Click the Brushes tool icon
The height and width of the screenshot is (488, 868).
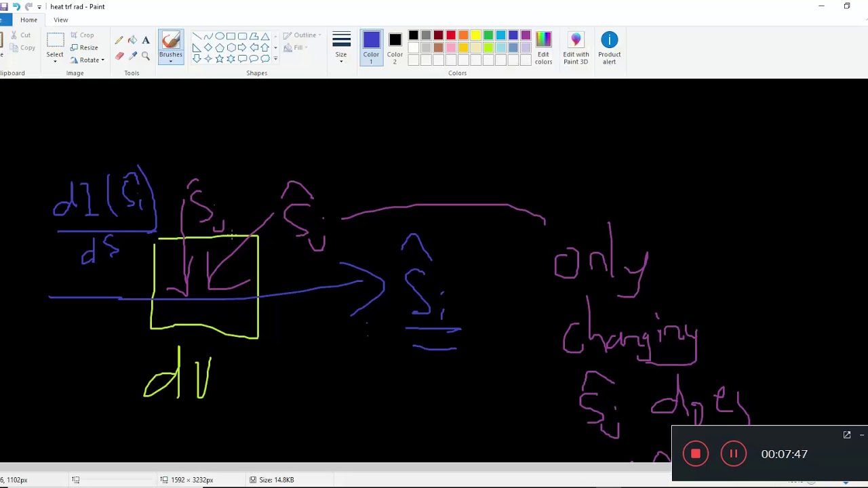point(171,40)
